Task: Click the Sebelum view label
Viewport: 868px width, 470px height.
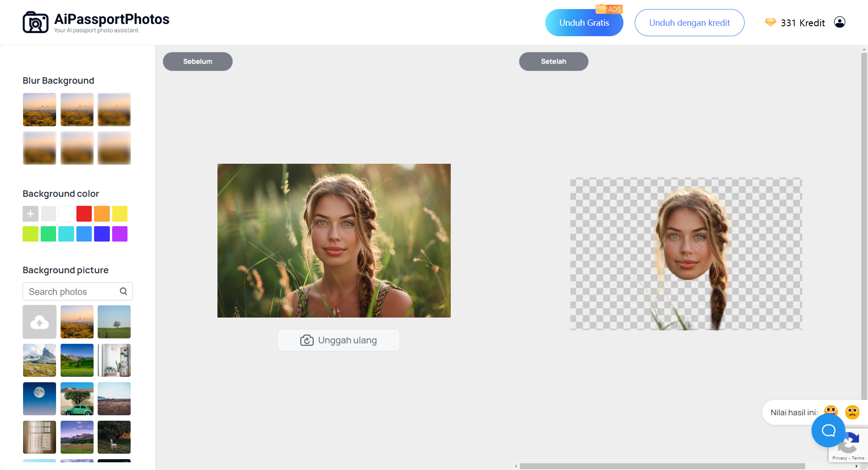Action: (197, 61)
